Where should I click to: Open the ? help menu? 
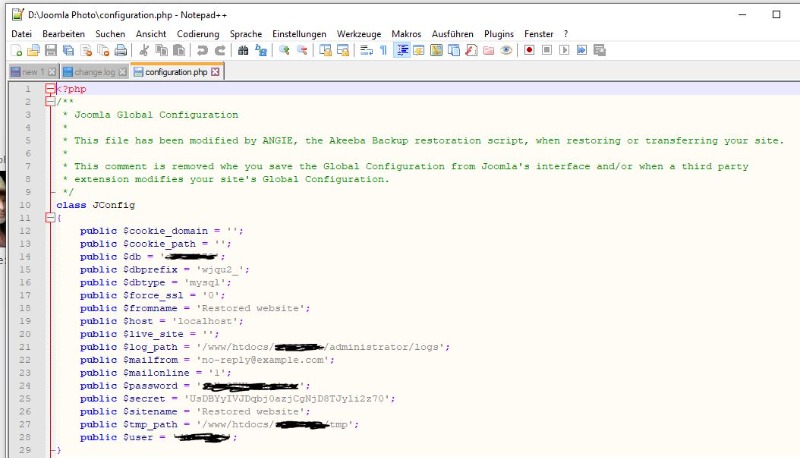click(566, 34)
